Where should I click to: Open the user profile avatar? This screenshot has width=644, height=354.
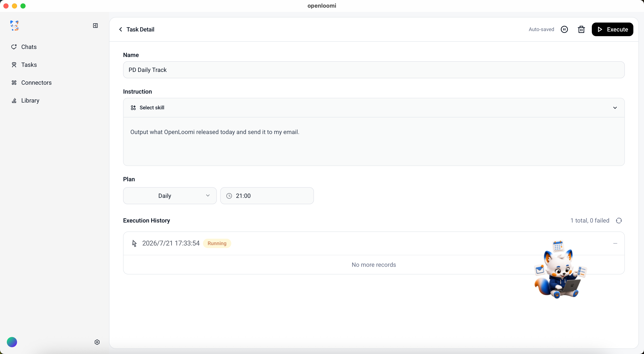(12, 342)
